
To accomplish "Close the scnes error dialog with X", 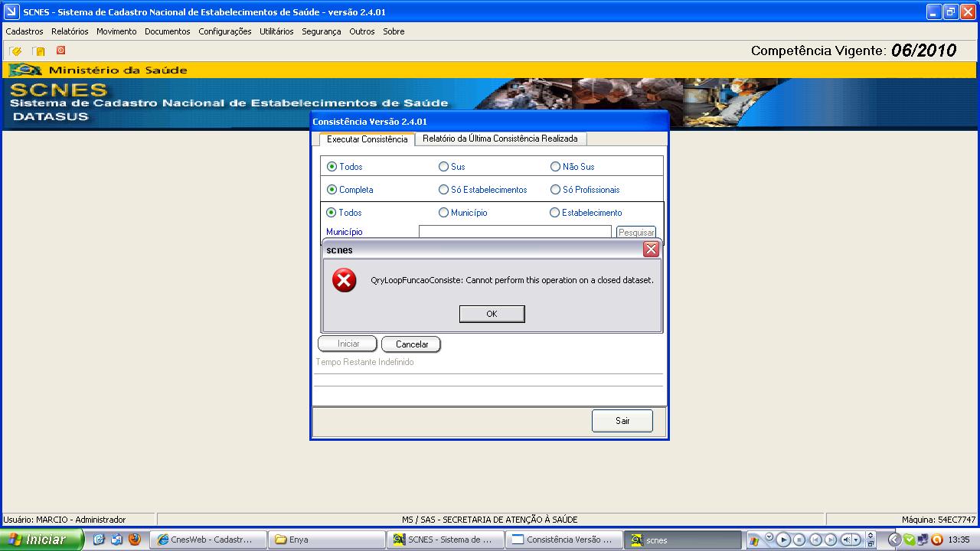I will 651,249.
